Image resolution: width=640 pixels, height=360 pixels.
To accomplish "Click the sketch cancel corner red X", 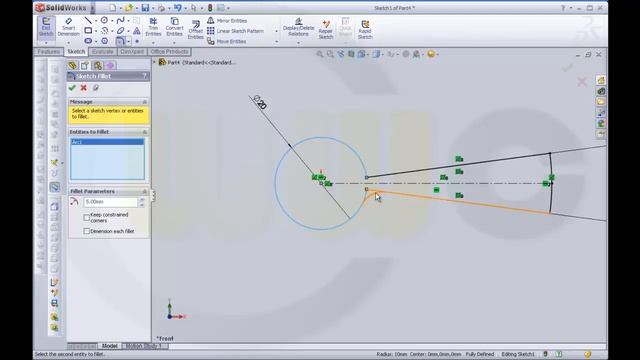I will (x=582, y=82).
